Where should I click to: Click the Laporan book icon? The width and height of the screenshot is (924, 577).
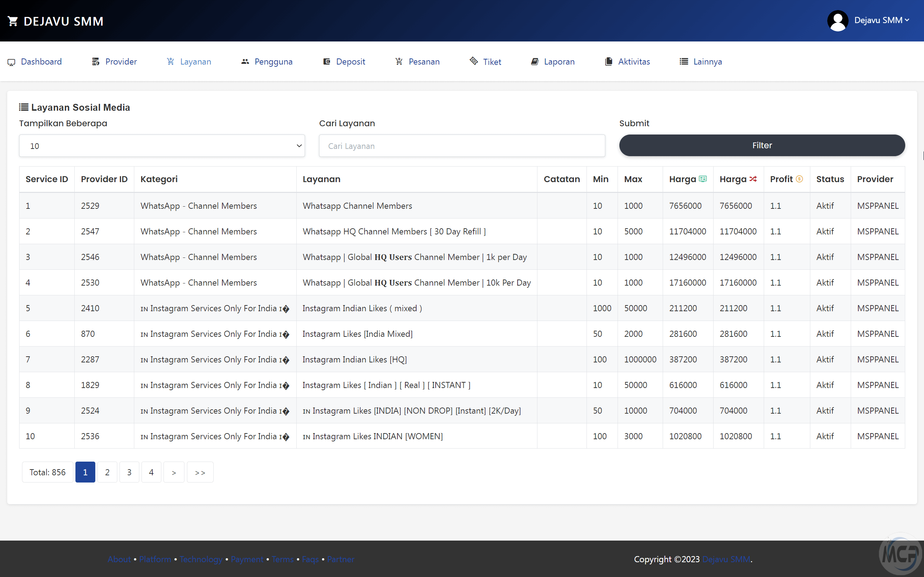pyautogui.click(x=535, y=61)
